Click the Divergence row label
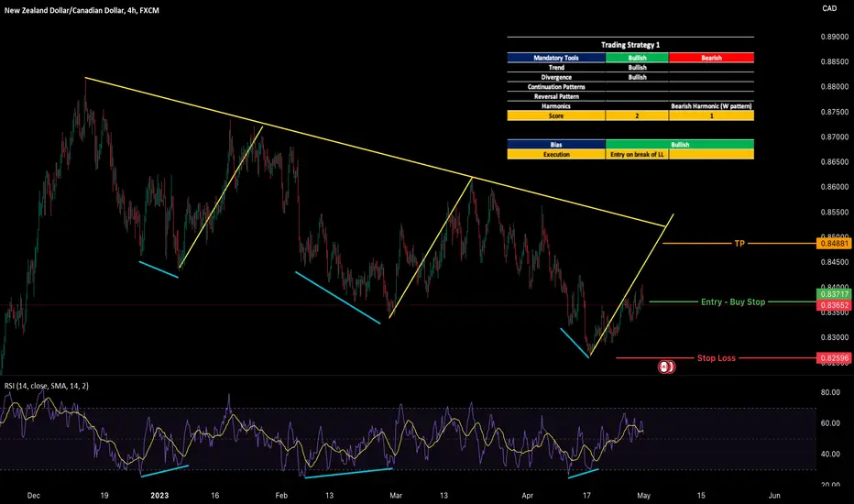854x504 pixels. [x=556, y=77]
